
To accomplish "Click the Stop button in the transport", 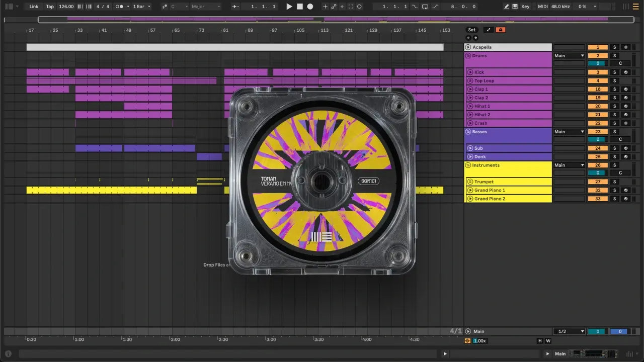I will (299, 7).
